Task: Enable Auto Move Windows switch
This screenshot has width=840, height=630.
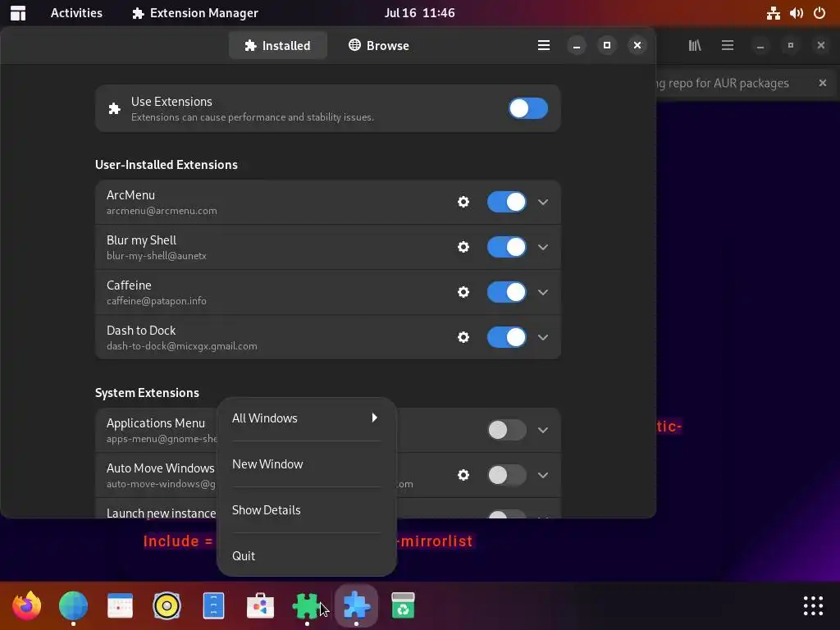Action: coord(507,475)
